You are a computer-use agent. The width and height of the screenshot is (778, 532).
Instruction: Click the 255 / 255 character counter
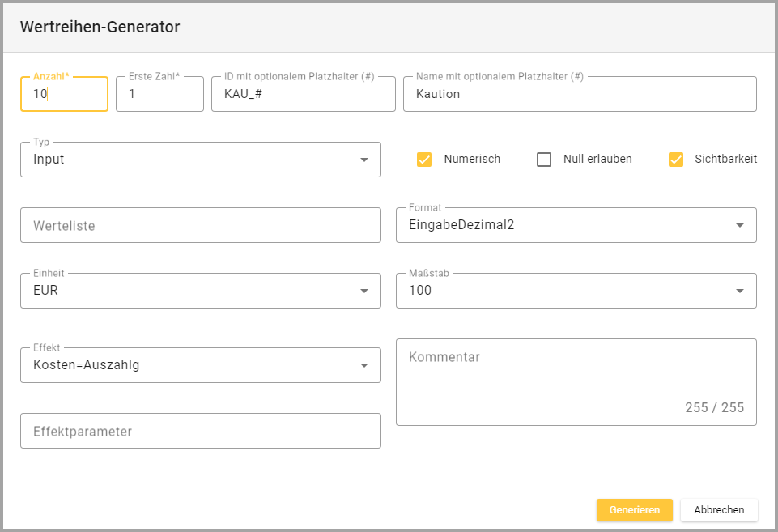click(714, 407)
